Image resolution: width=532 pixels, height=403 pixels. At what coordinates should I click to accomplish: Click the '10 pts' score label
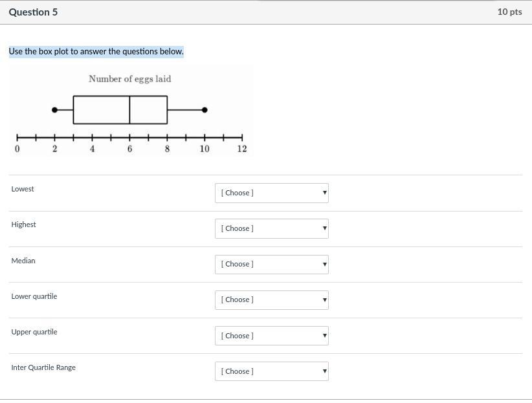point(509,12)
